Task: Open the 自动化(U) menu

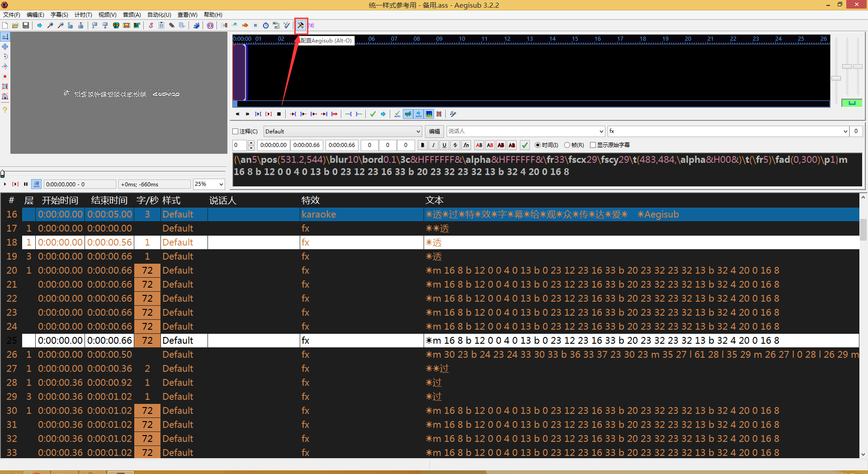Action: [x=159, y=14]
